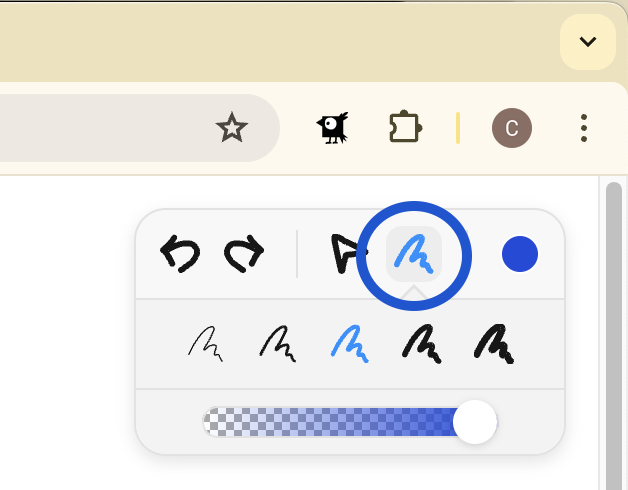This screenshot has width=628, height=490.
Task: Choose the thickest stroke width option
Action: (x=494, y=344)
